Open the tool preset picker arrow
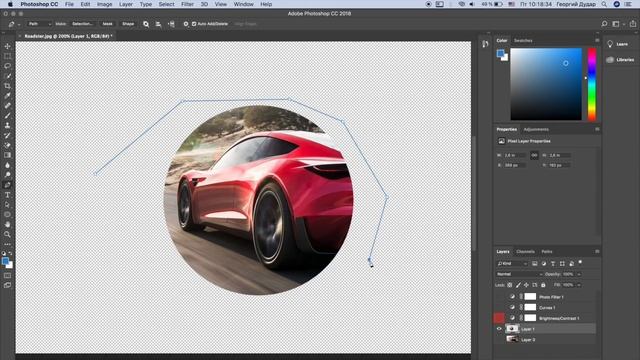This screenshot has height=360, width=640. point(19,24)
